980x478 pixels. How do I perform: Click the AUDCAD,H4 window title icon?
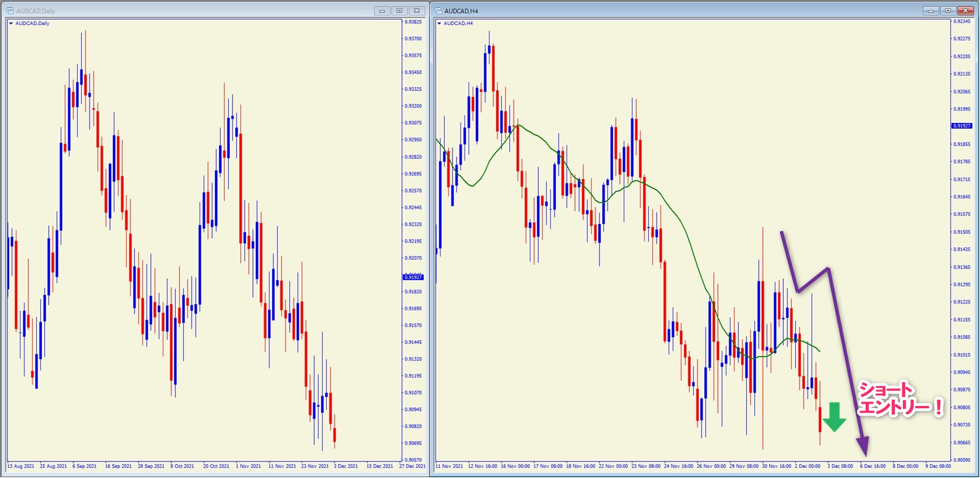438,11
